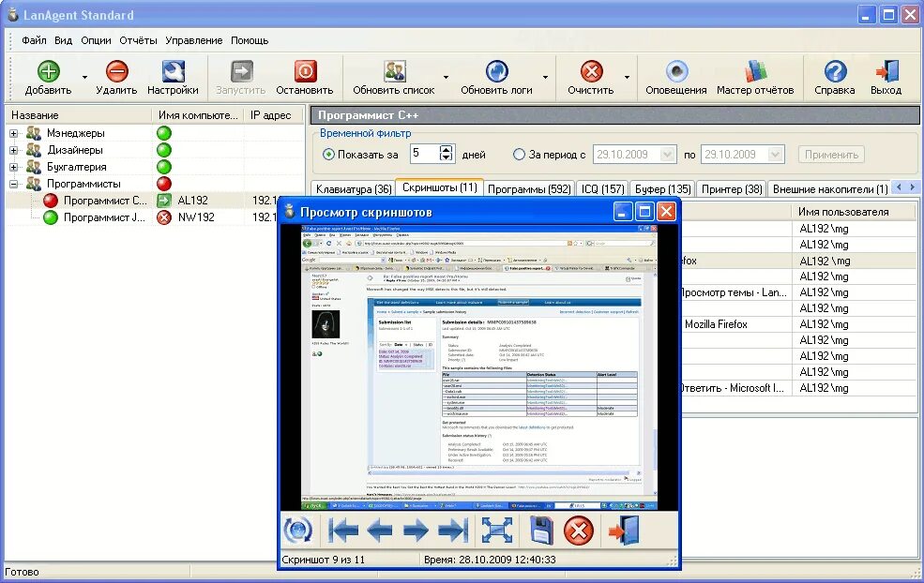Jump to first screenshot in viewer
Image resolution: width=924 pixels, height=583 pixels.
pos(343,530)
